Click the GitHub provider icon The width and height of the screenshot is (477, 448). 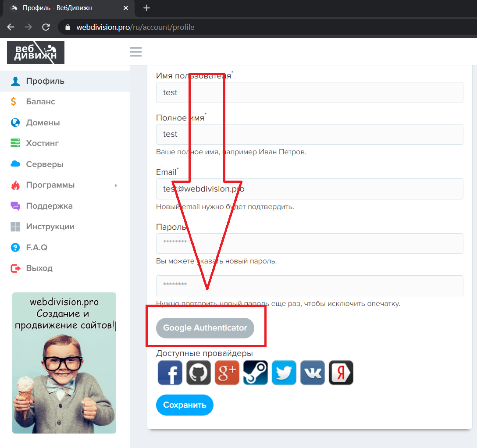click(x=198, y=373)
